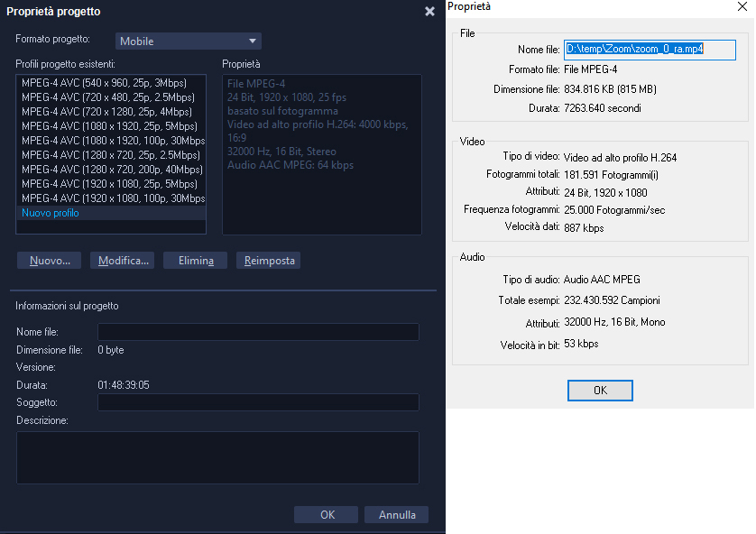Click inside the Descrizione text area
The height and width of the screenshot is (534, 756).
pos(218,457)
